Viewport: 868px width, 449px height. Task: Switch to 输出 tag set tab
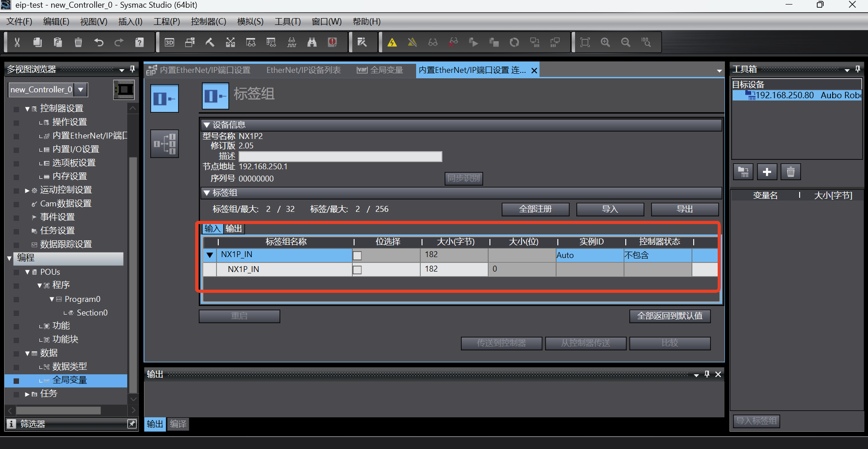(x=234, y=229)
